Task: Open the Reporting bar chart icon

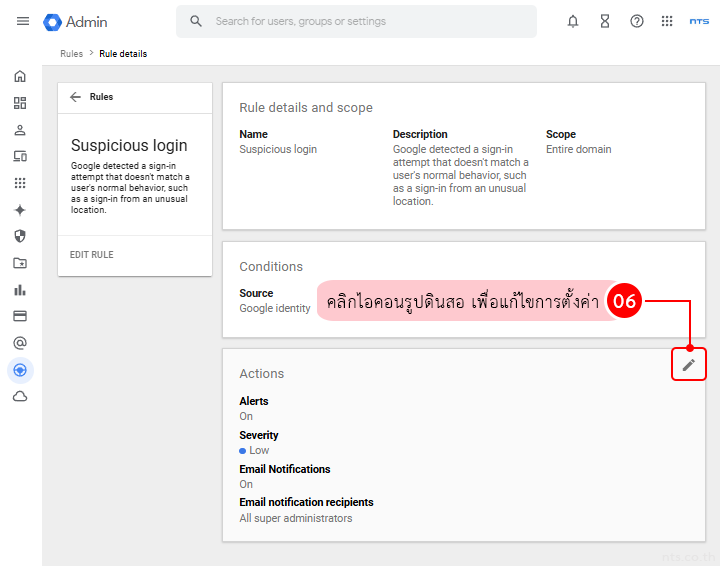Action: pyautogui.click(x=20, y=290)
